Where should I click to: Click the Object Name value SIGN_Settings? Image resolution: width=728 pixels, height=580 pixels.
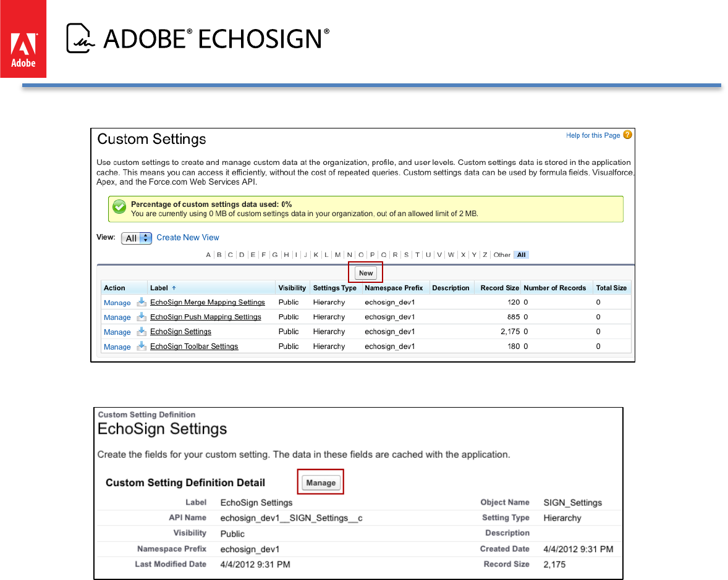[572, 503]
